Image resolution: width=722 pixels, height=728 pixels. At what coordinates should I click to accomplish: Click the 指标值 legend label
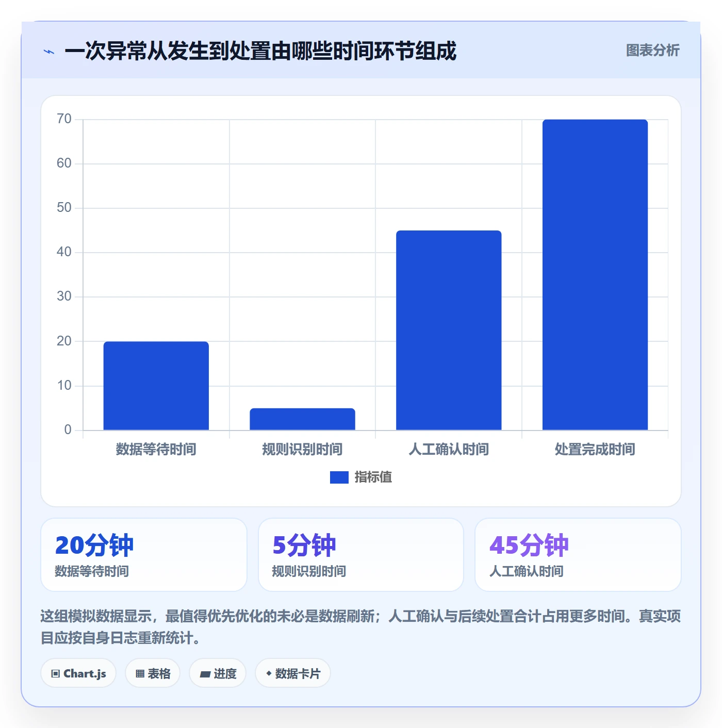(x=373, y=477)
